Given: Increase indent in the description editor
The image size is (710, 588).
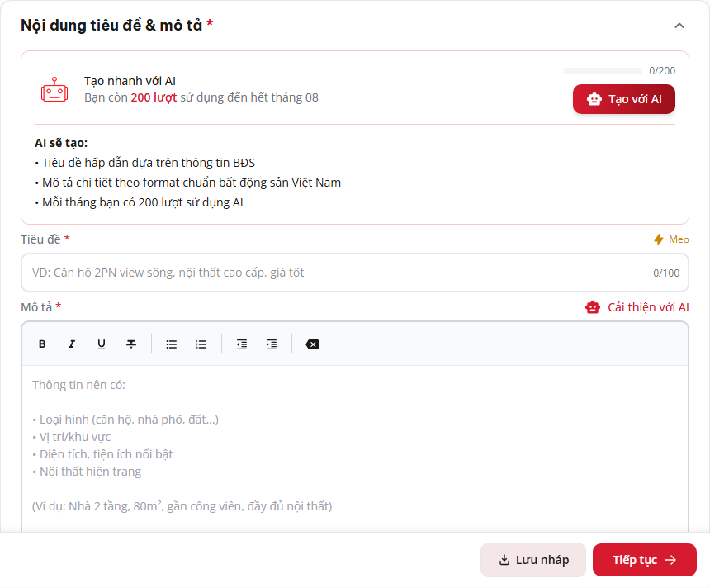Looking at the screenshot, I should click(x=272, y=344).
